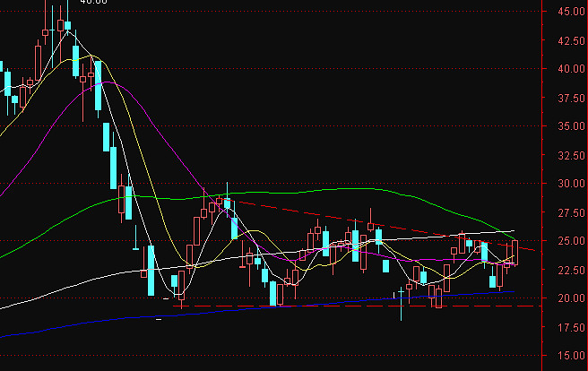The image size is (588, 371).
Task: Click the 25.00 price axis label
Action: point(566,241)
